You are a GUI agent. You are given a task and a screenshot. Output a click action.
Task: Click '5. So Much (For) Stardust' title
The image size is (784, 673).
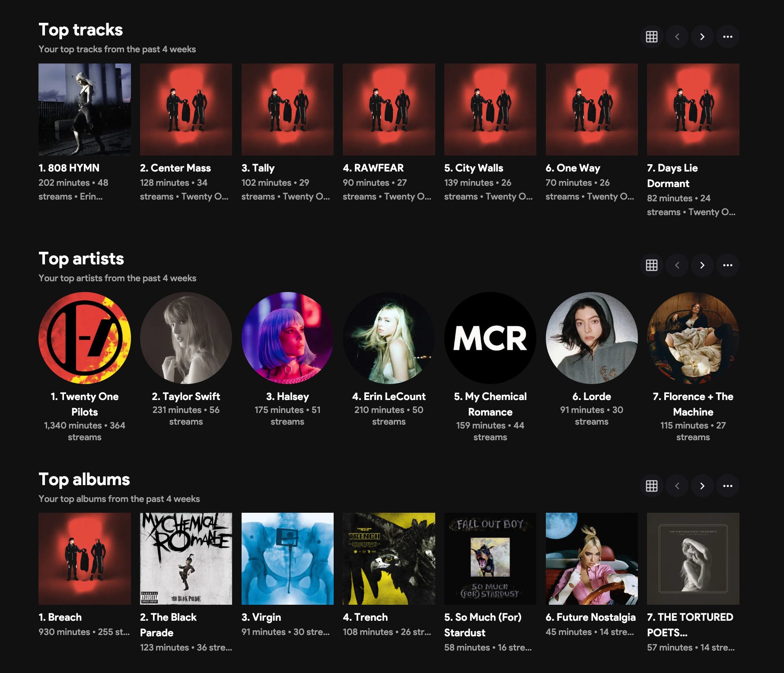coord(483,625)
